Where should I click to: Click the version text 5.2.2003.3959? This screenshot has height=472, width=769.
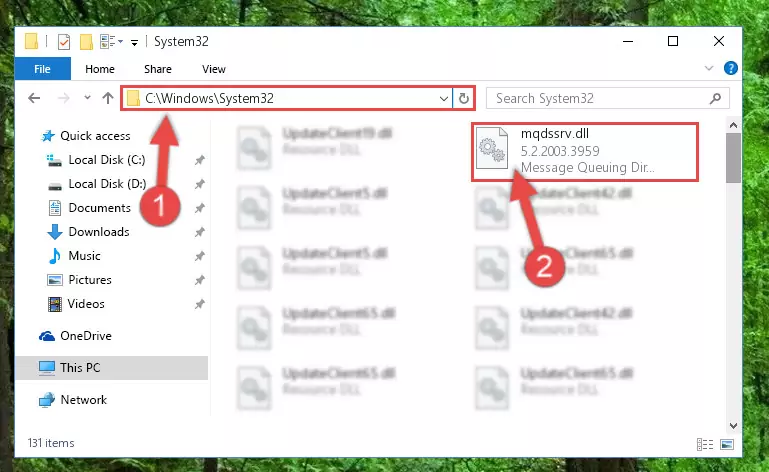[560, 151]
